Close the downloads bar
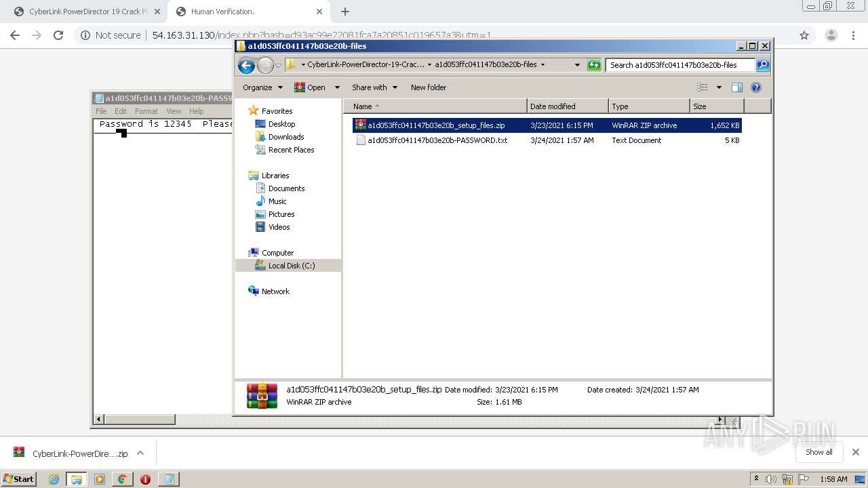Image resolution: width=868 pixels, height=488 pixels. click(x=855, y=452)
